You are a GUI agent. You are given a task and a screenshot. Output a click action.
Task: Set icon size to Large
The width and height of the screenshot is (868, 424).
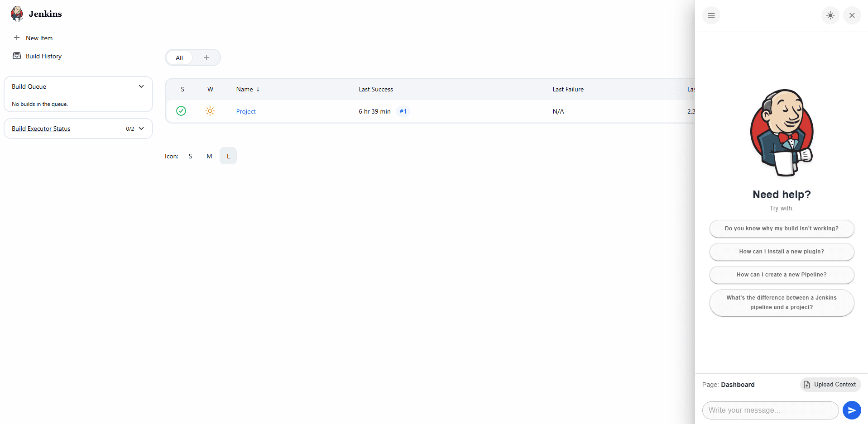tap(228, 156)
